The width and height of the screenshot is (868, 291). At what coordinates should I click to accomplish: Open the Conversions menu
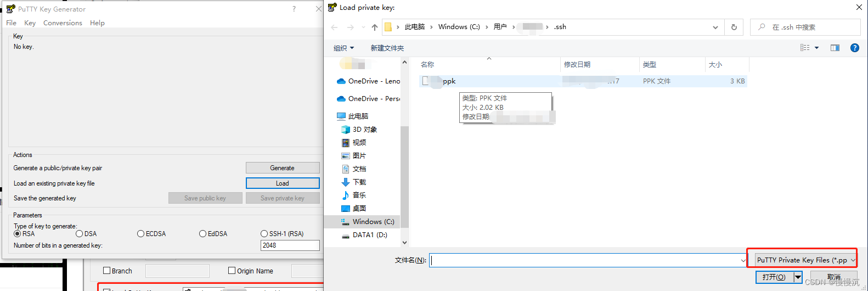(63, 23)
